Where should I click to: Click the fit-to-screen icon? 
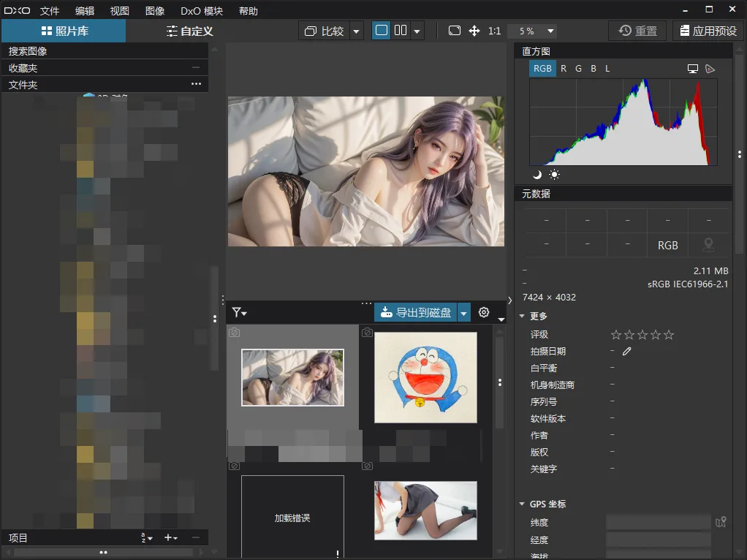point(455,31)
